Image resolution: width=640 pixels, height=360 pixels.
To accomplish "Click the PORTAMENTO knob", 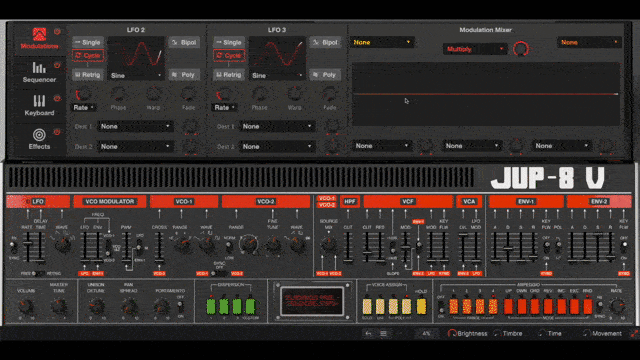I will 162,306.
